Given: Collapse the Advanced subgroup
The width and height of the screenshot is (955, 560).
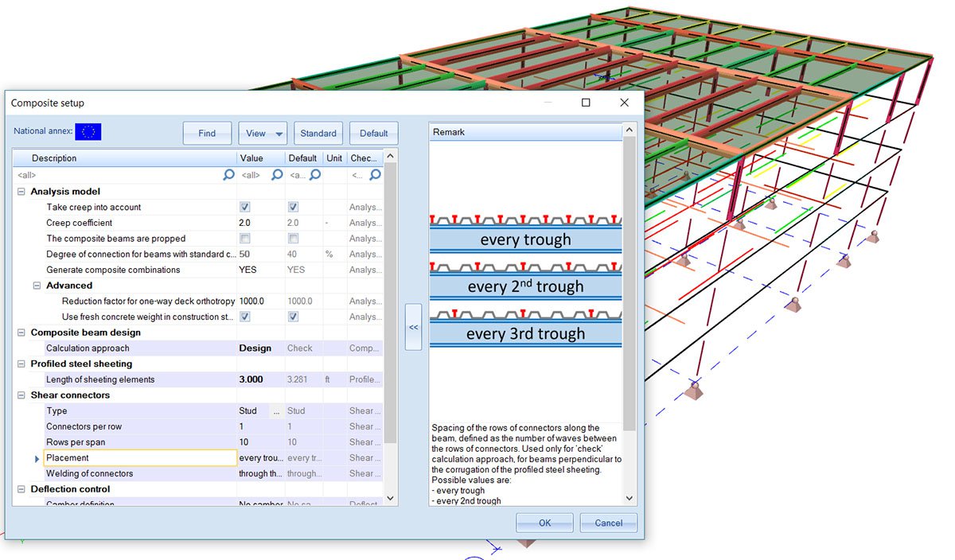Looking at the screenshot, I should [37, 286].
